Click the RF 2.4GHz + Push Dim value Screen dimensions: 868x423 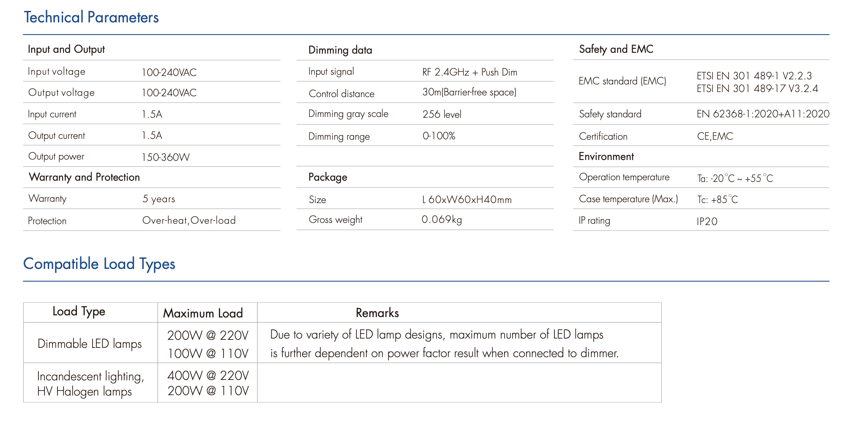tap(469, 72)
